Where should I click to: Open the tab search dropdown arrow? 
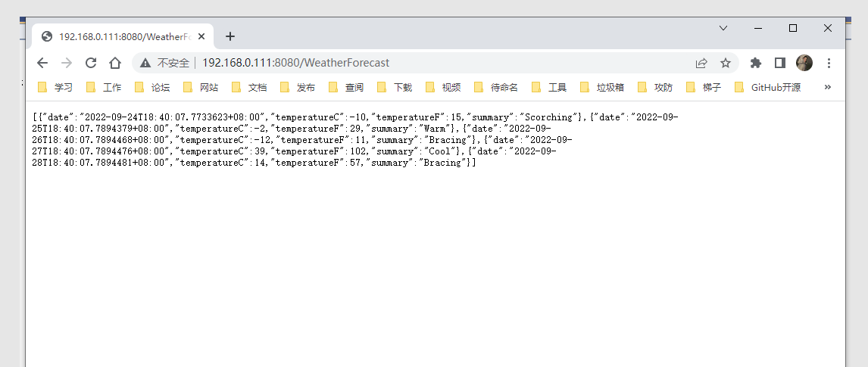pyautogui.click(x=723, y=28)
